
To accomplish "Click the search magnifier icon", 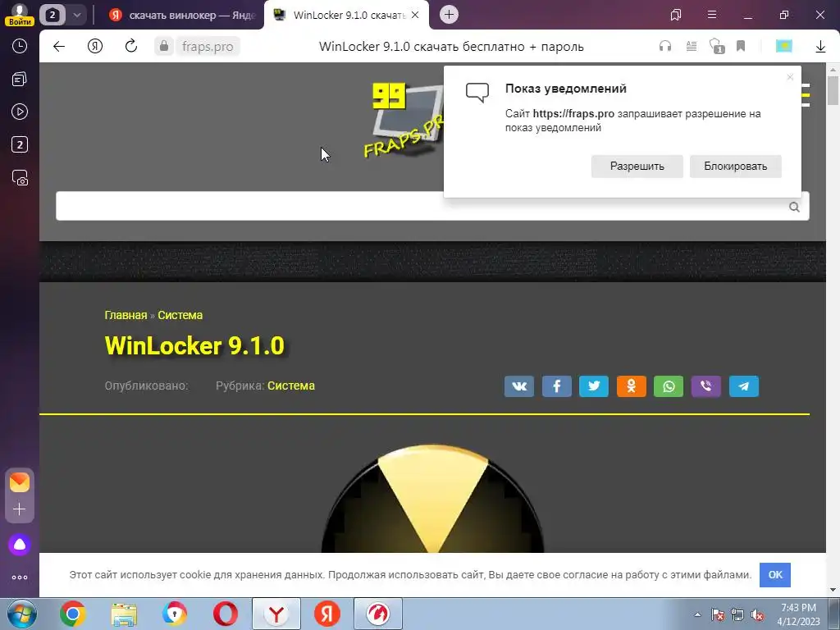I will pyautogui.click(x=794, y=207).
